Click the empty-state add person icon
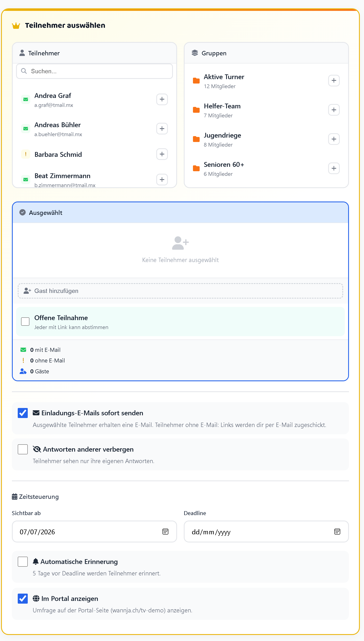 point(180,243)
